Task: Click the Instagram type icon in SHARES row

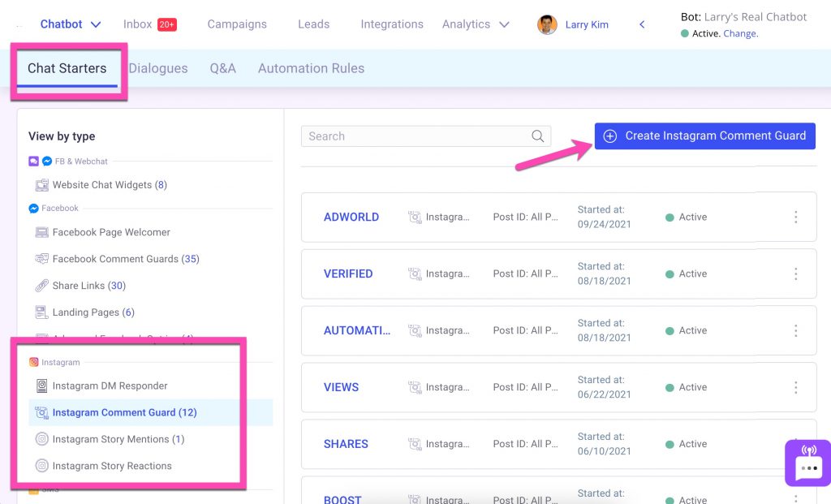Action: (x=415, y=444)
